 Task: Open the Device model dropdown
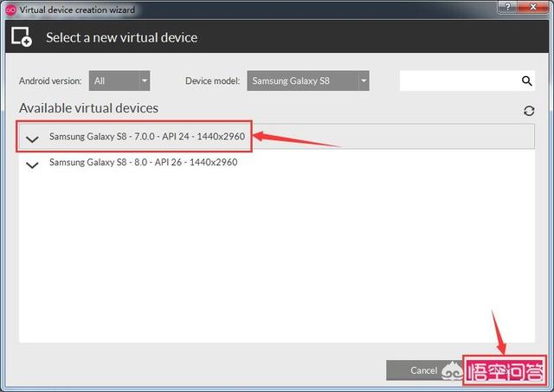coord(308,80)
